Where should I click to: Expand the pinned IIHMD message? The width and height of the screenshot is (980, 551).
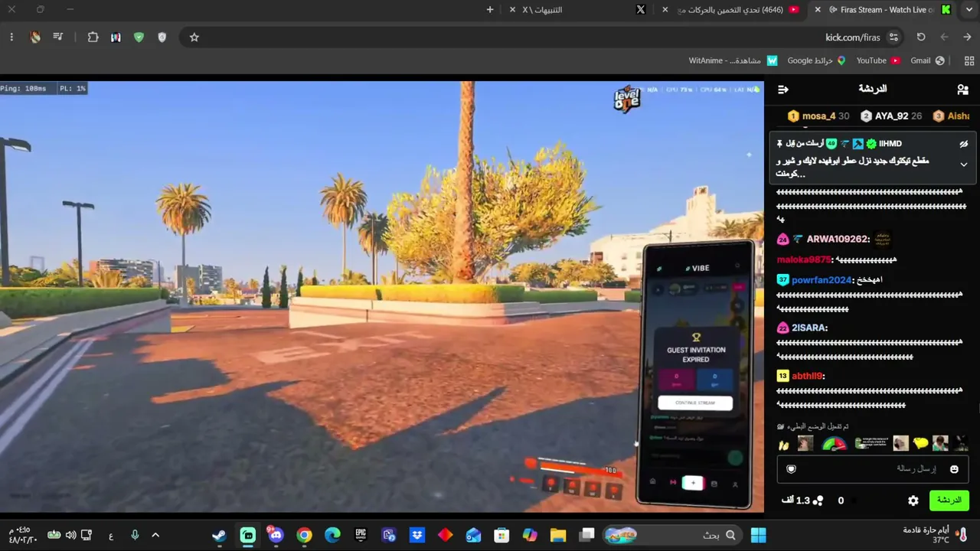[964, 165]
